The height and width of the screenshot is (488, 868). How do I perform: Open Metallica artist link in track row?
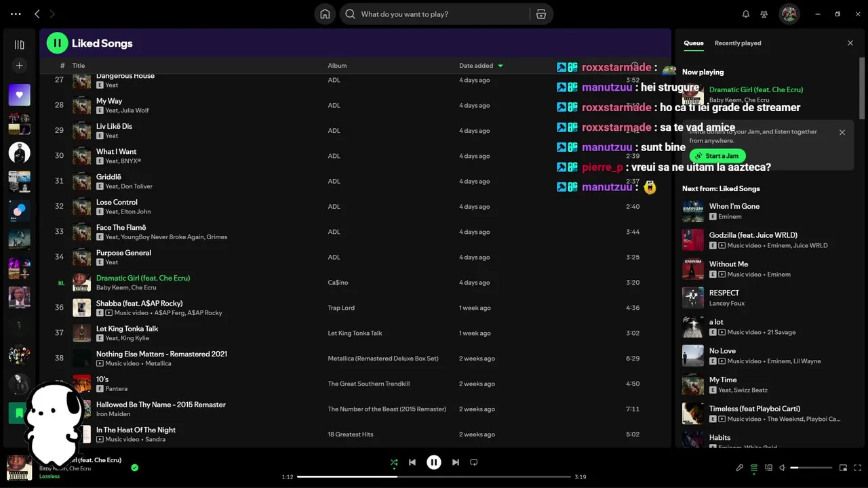tap(158, 363)
